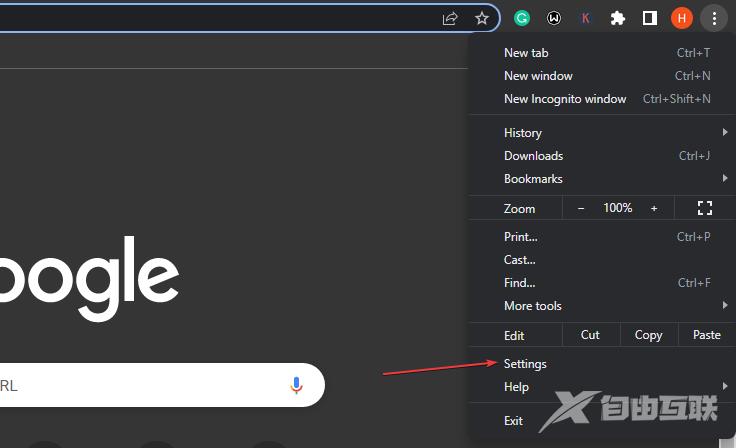
Task: Choose Find... in the menu
Action: 602,283
